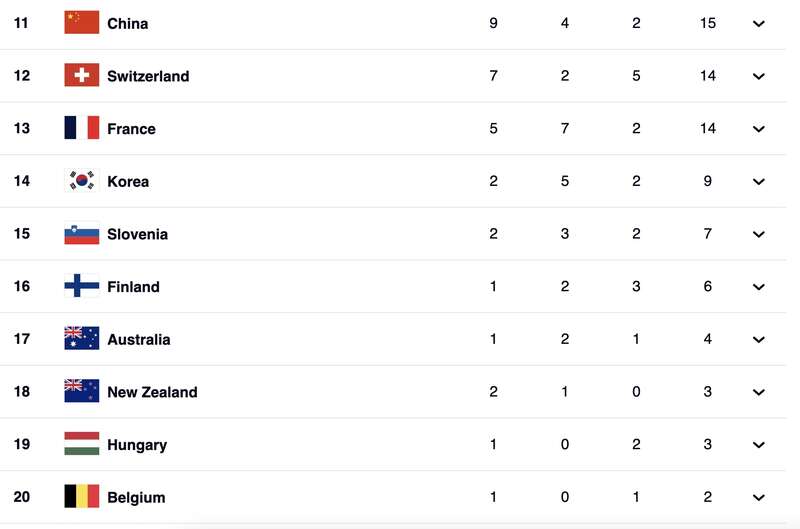Viewport: 800px width, 529px height.
Task: Select the Hungary country name
Action: point(137,445)
